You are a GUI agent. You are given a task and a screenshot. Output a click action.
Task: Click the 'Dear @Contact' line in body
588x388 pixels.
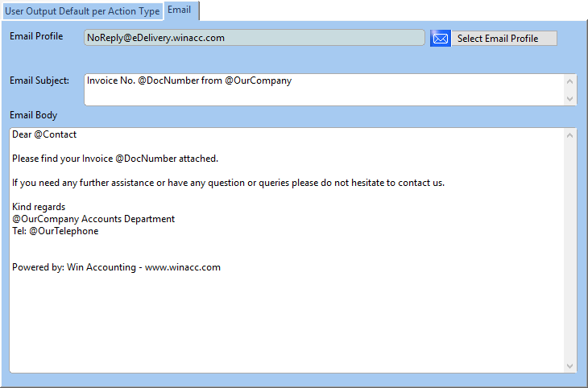pyautogui.click(x=44, y=134)
